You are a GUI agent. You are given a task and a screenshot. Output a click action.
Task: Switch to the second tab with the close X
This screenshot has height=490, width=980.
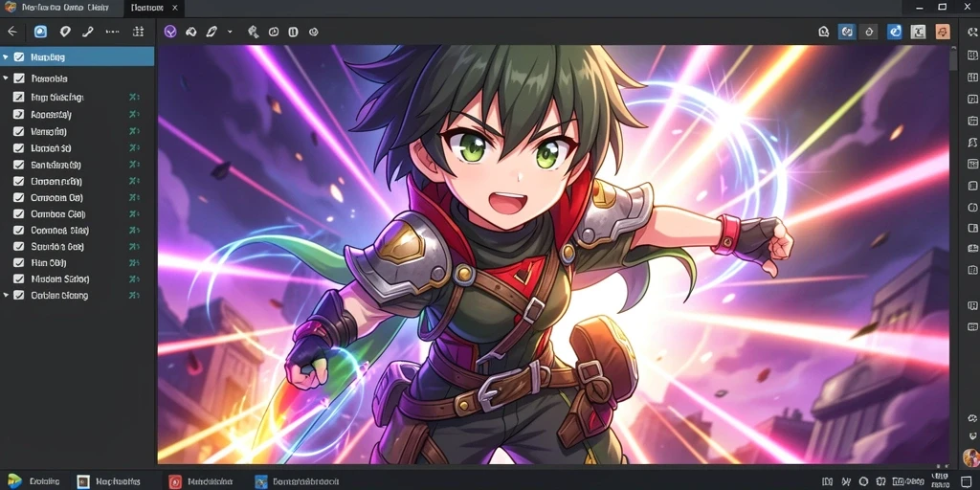(x=153, y=8)
